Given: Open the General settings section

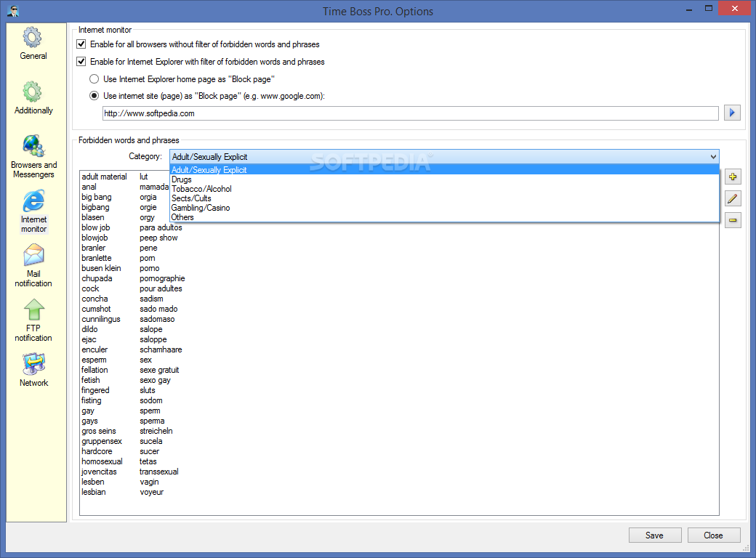Looking at the screenshot, I should [x=33, y=44].
